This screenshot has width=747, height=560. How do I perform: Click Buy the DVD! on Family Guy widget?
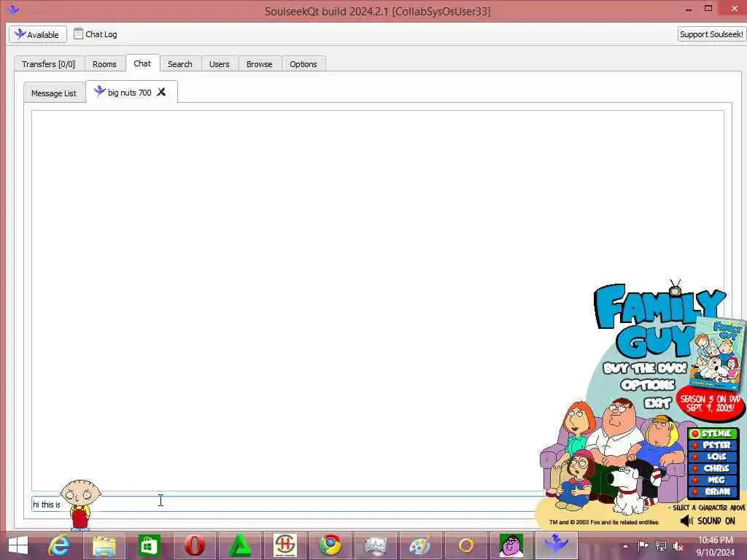point(645,368)
